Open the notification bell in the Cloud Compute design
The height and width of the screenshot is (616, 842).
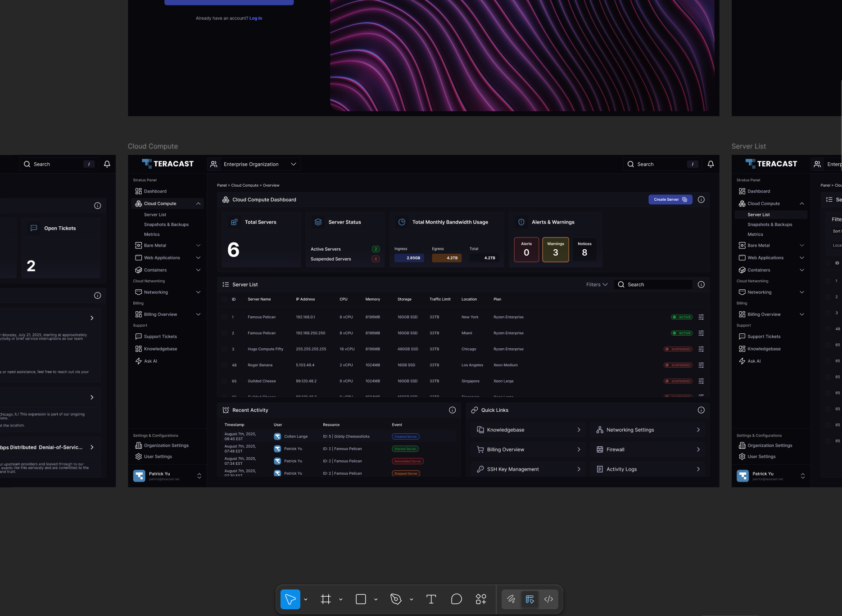point(711,164)
